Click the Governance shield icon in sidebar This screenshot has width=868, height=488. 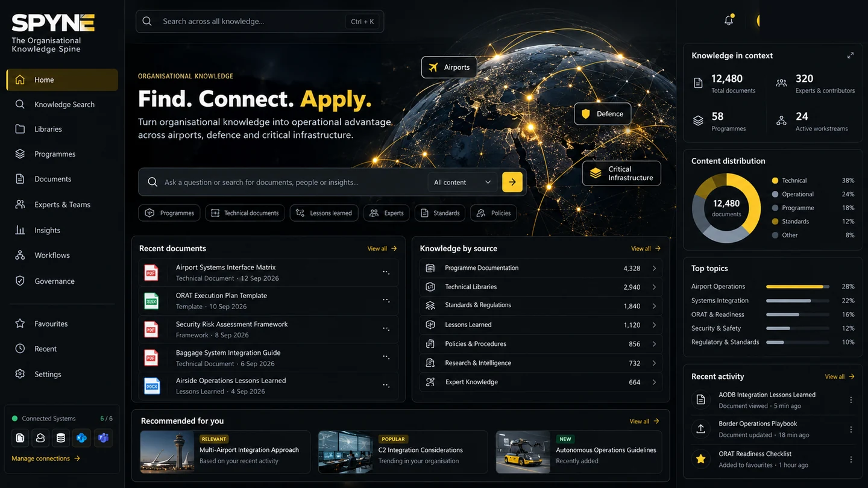click(x=20, y=281)
